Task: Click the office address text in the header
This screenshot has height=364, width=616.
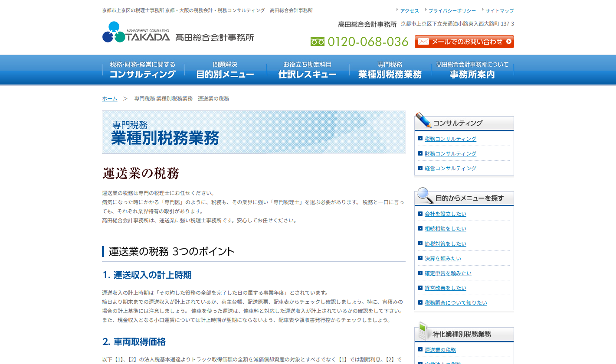Action: click(457, 24)
